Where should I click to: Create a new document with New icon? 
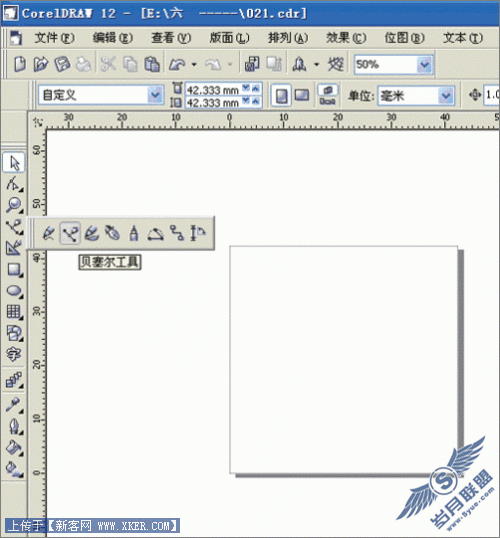coord(20,64)
